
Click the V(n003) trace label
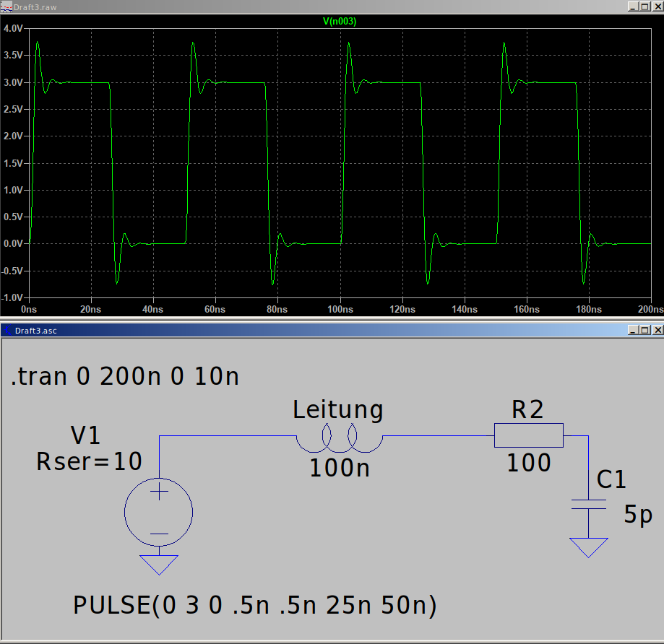(339, 22)
